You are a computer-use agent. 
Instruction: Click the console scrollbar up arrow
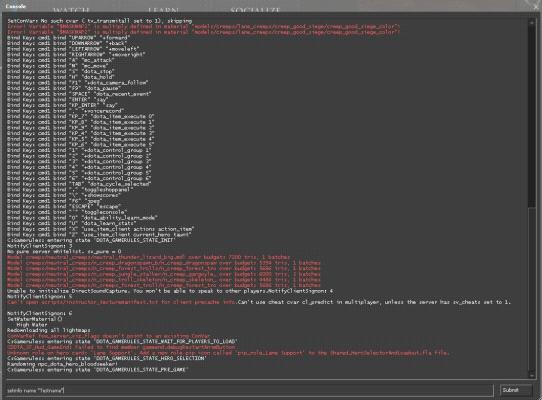coord(531,22)
